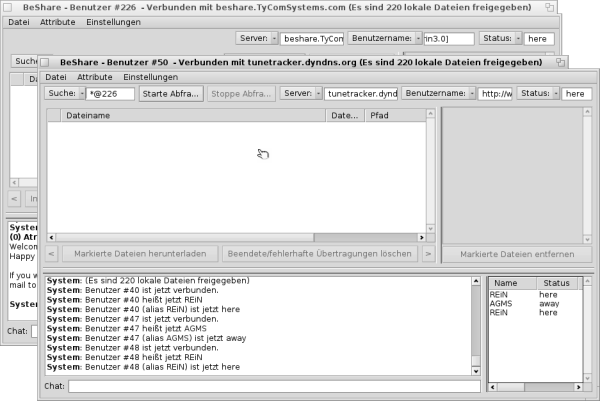Open the Attribute menu in front window

pos(94,77)
